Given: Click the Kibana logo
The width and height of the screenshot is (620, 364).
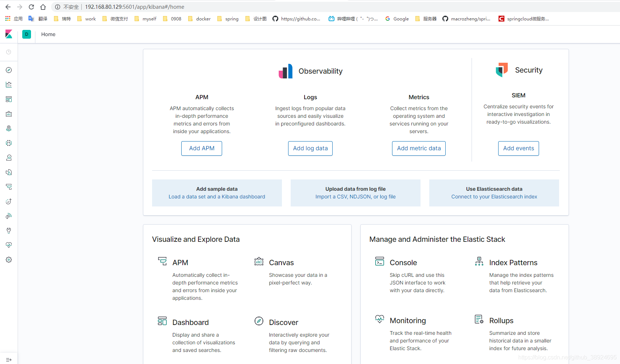Looking at the screenshot, I should point(9,34).
